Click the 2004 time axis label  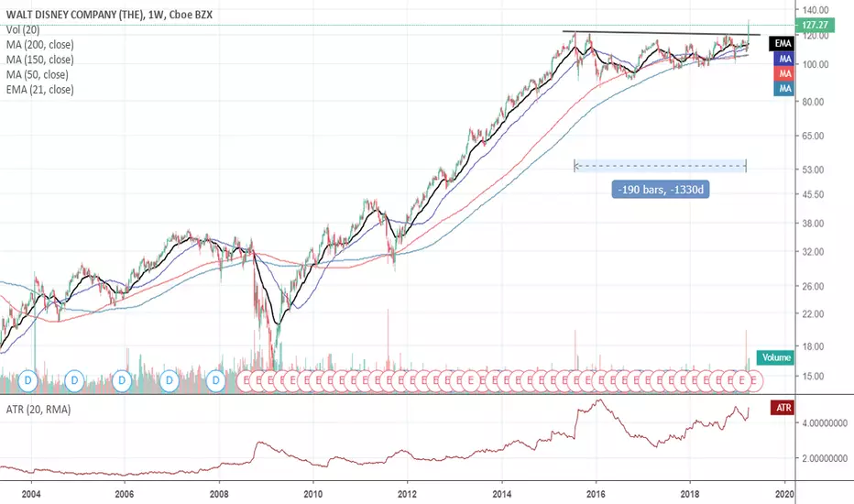31,494
